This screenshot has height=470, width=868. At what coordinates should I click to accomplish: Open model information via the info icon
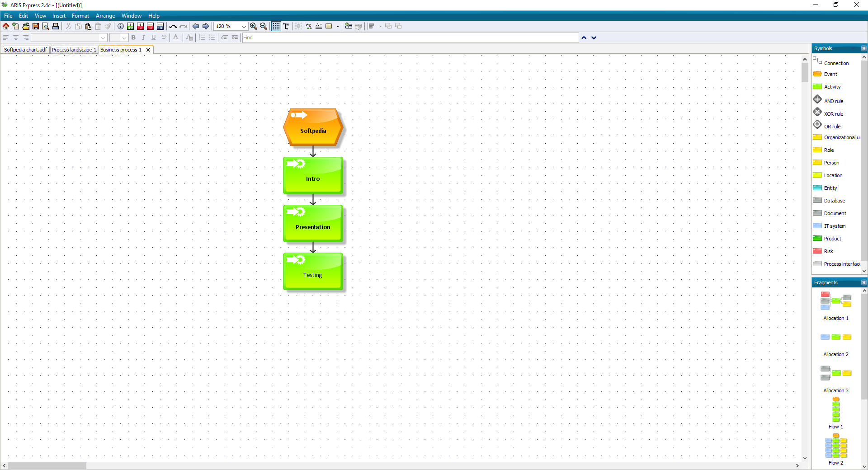121,26
